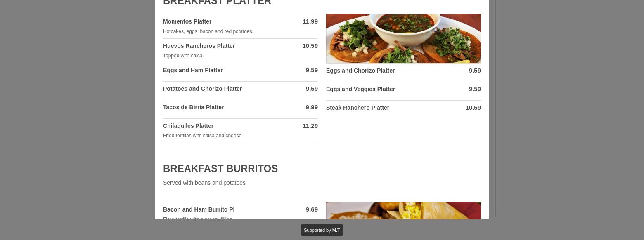The image size is (644, 240).
Task: Open the Bacon and Ham Burrito item
Action: coord(240,211)
